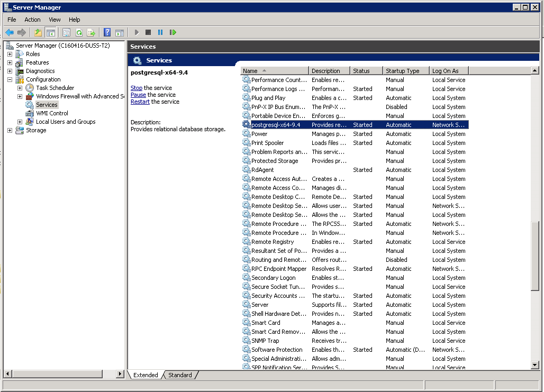Open Help with the question mark icon
544x392 pixels.
click(x=107, y=32)
